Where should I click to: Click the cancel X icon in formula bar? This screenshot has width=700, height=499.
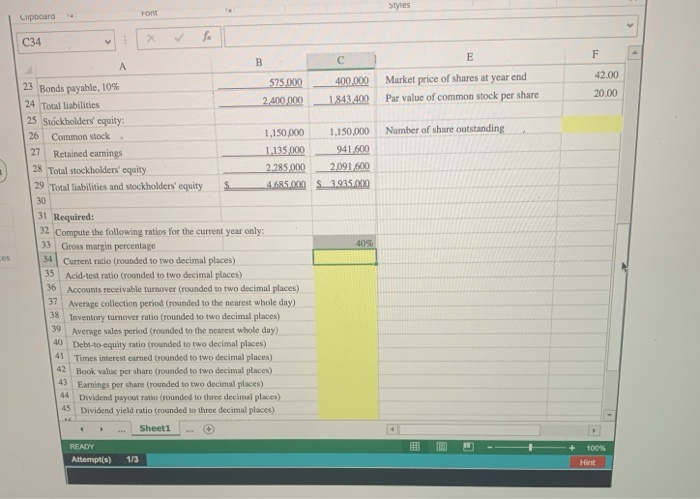click(x=151, y=38)
